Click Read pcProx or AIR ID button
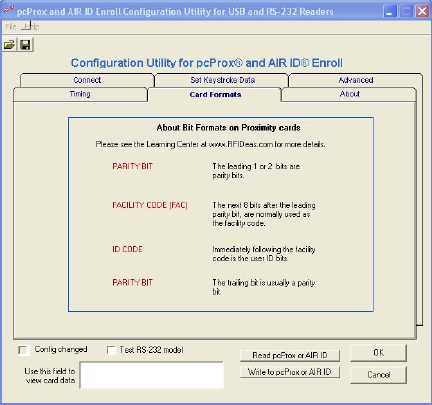The height and width of the screenshot is (405, 432). 290,355
